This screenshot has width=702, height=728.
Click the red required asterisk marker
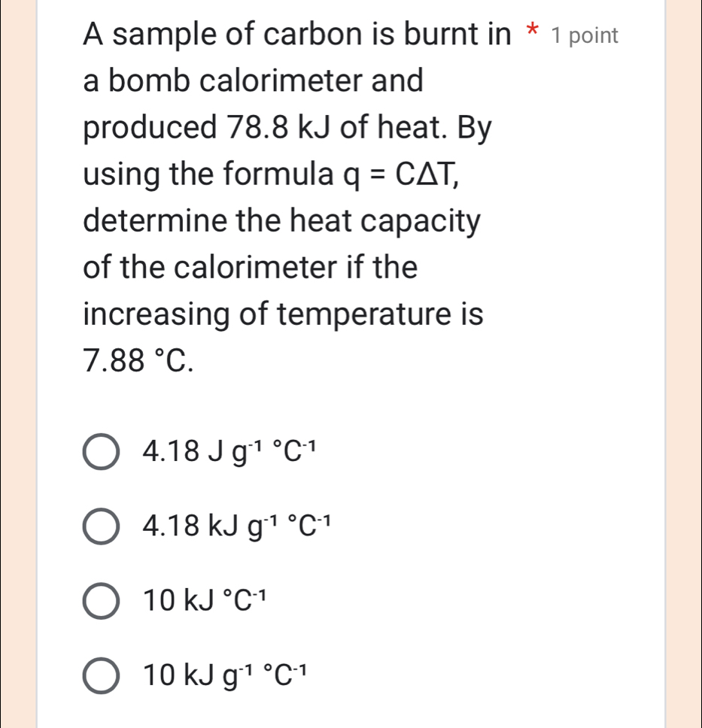(x=531, y=30)
